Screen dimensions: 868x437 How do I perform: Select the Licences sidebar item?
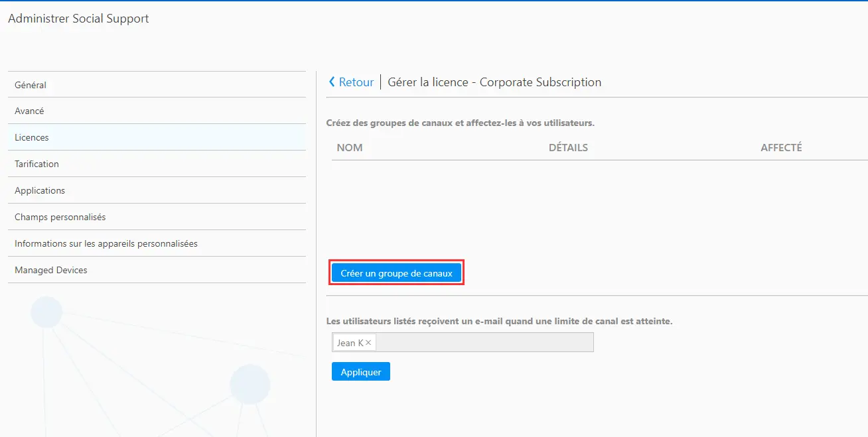click(157, 137)
